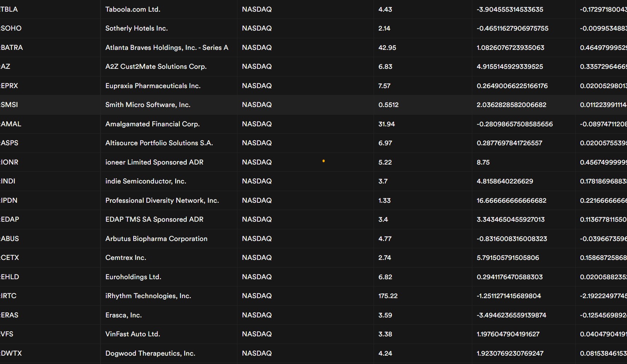Select iRhythm Technologies, Inc. name
This screenshot has height=364, width=627.
[x=148, y=296]
